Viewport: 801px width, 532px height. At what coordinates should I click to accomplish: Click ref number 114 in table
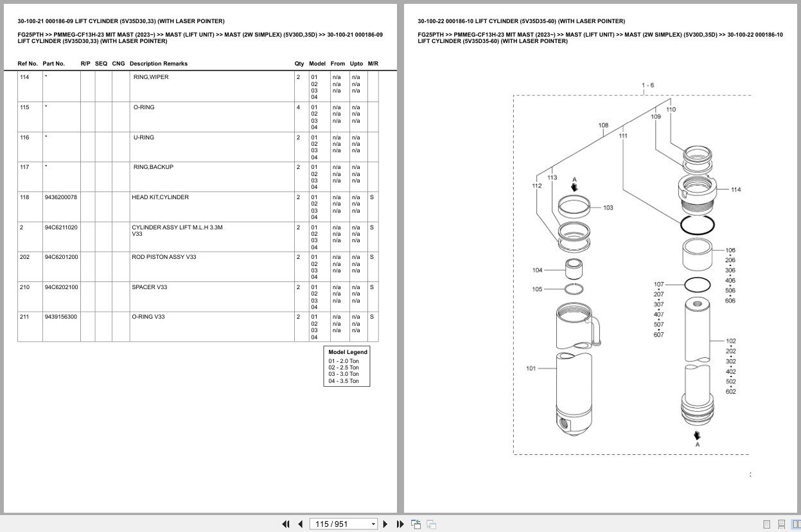(x=24, y=77)
